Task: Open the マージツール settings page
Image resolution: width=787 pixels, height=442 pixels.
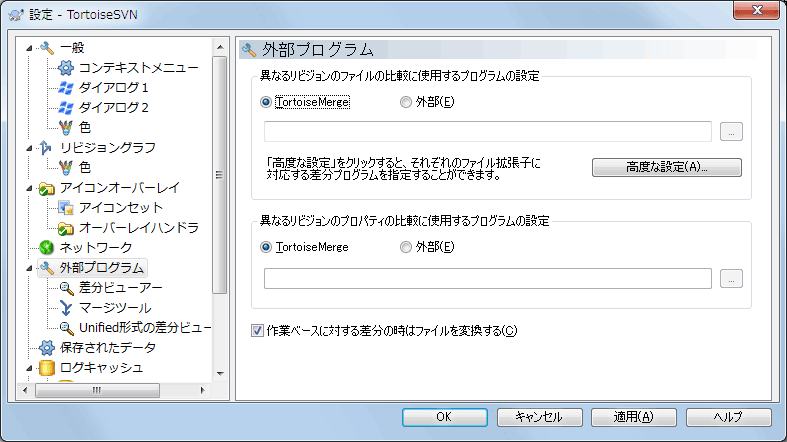Action: tap(115, 308)
